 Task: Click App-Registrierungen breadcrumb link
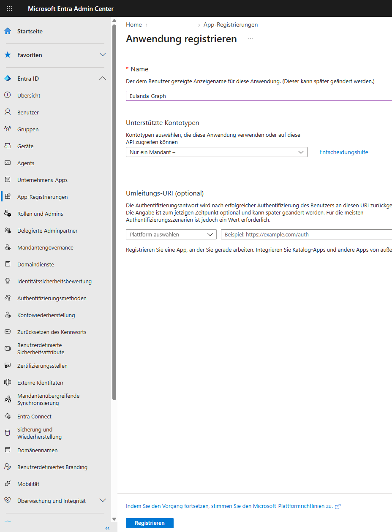[231, 24]
